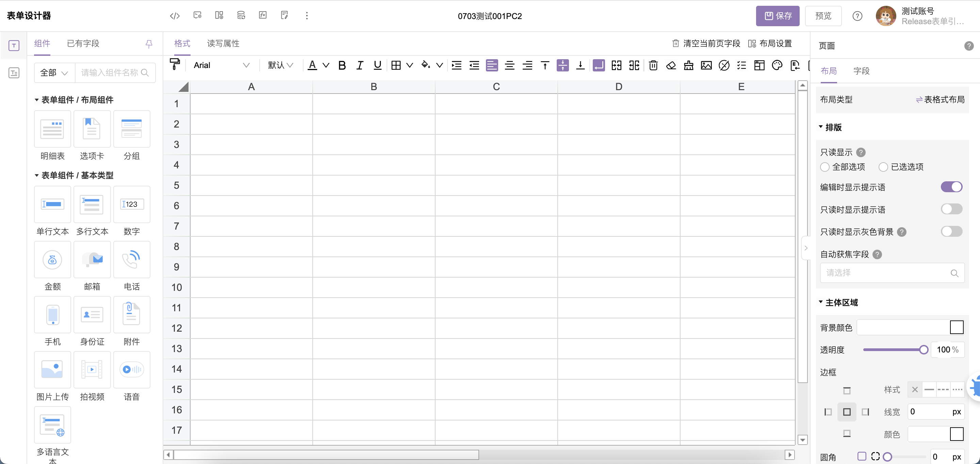Switch to 字段 tab in page panel
The image size is (980, 464).
tap(861, 71)
